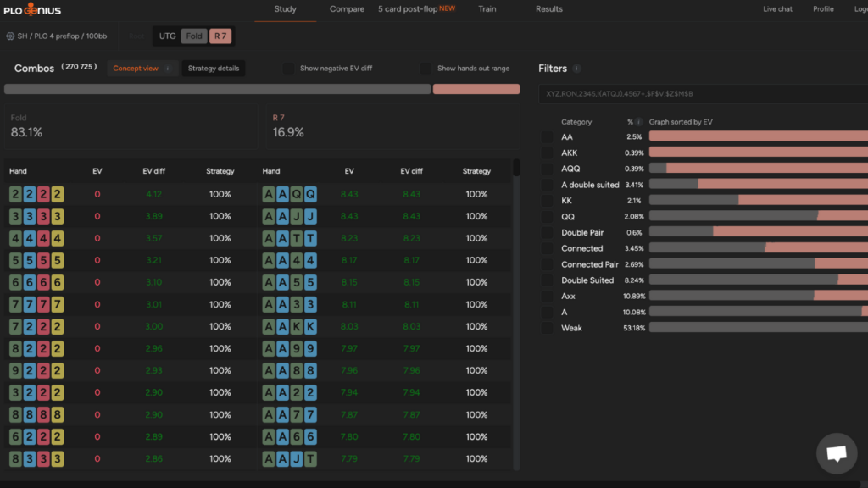Screen dimensions: 868x488
Task: Click the percent column info icon
Action: pyautogui.click(x=639, y=122)
